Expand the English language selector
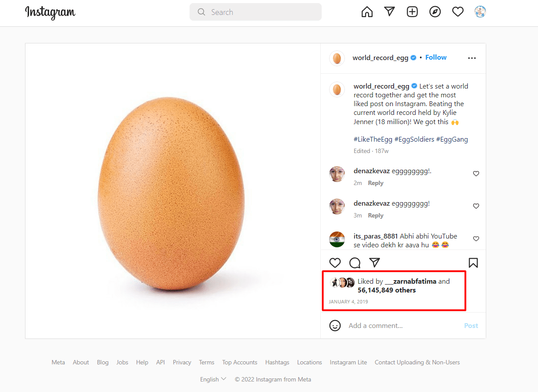 coord(213,379)
